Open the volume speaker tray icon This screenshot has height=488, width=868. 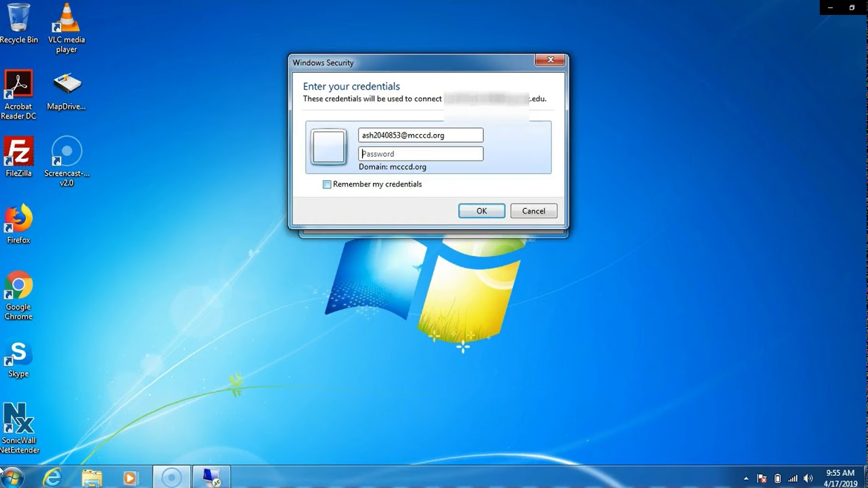[808, 479]
